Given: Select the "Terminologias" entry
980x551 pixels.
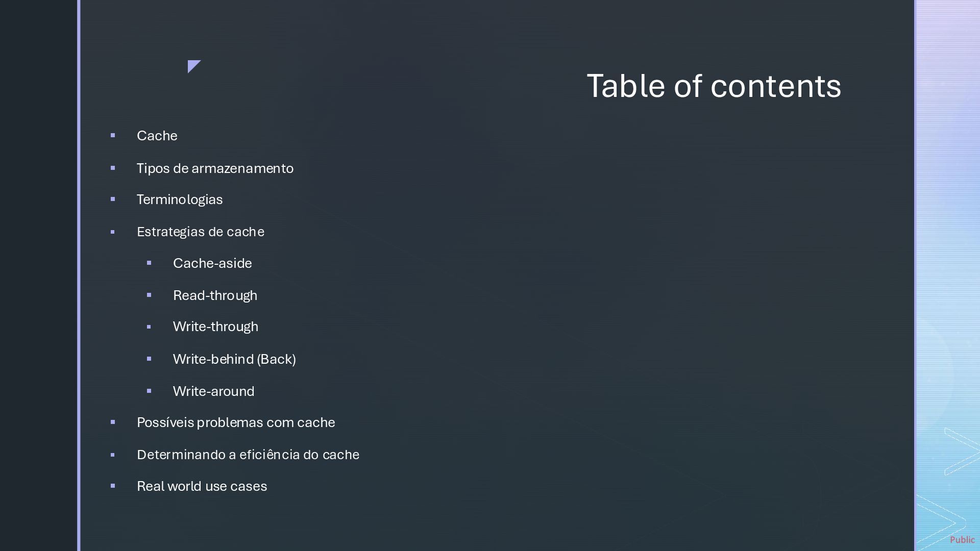Looking at the screenshot, I should pos(180,199).
